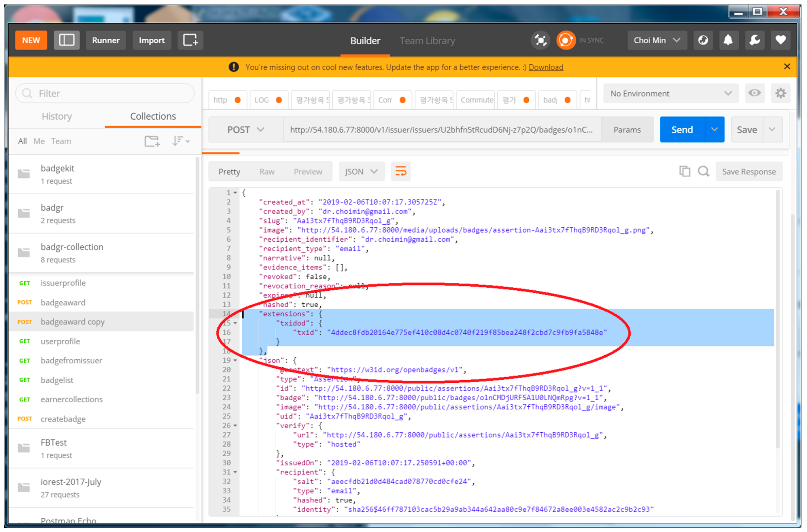The width and height of the screenshot is (807, 532).
Task: Select the POST method dropdown
Action: click(246, 130)
